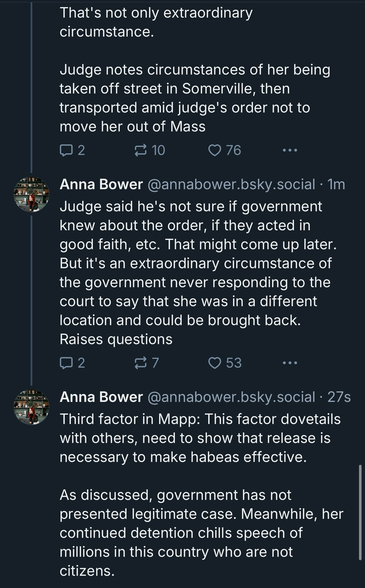This screenshot has height=588, width=365.
Task: Open Anna Bower's avatar on the 1m post
Action: [31, 194]
